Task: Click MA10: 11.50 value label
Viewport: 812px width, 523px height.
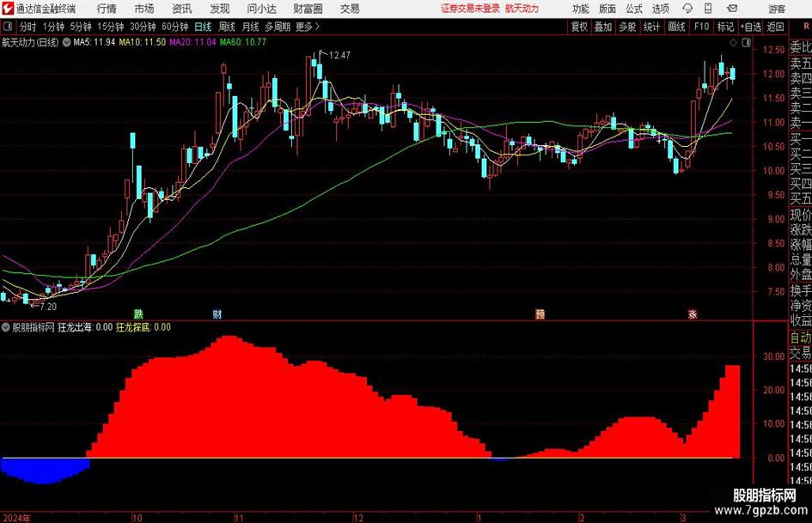Action: pos(143,42)
